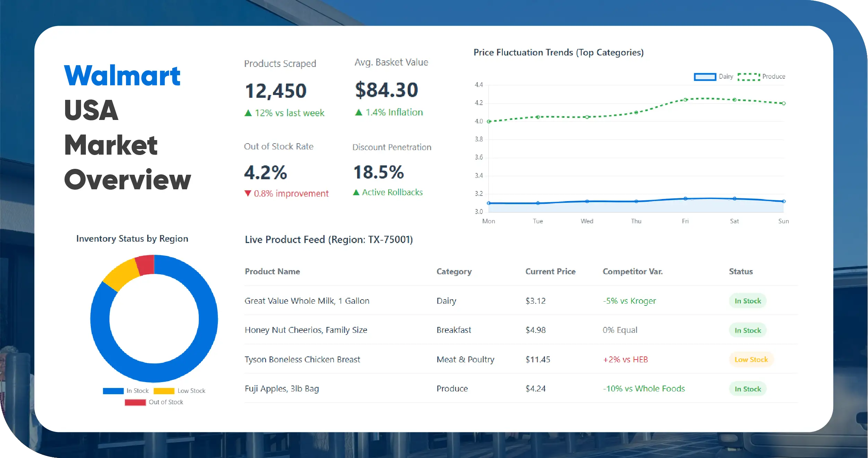Image resolution: width=868 pixels, height=458 pixels.
Task: Click green up arrow beside 12% vs last week
Action: point(248,113)
